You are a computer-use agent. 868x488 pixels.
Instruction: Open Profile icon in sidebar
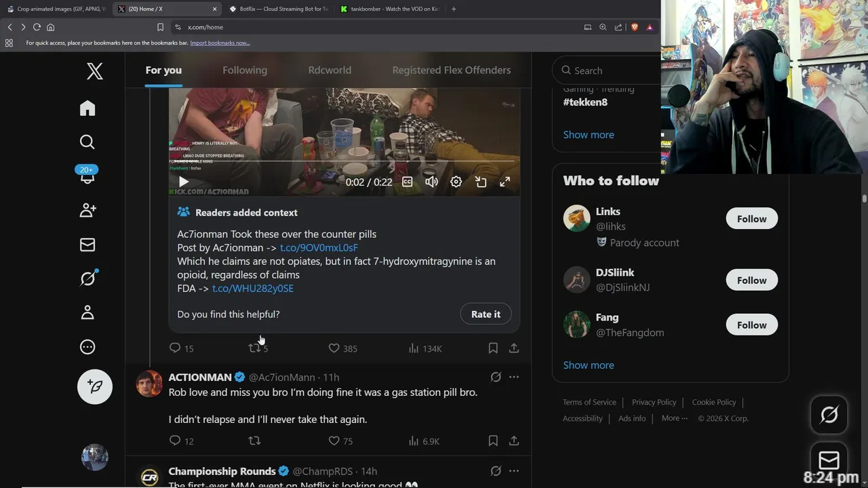point(87,312)
